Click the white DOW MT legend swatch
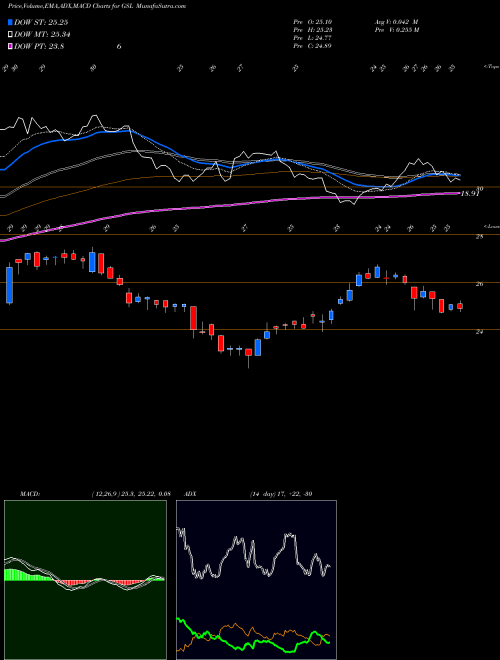 coord(10,35)
